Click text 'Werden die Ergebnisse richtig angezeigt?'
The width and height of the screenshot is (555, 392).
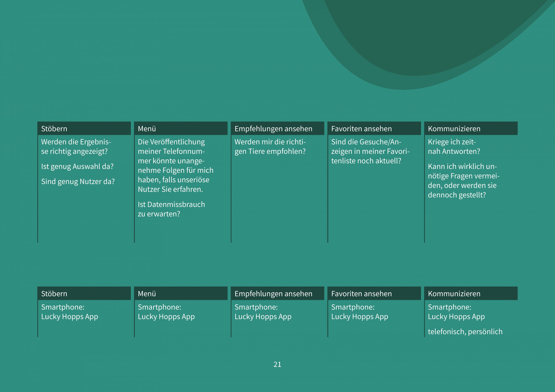[76, 147]
